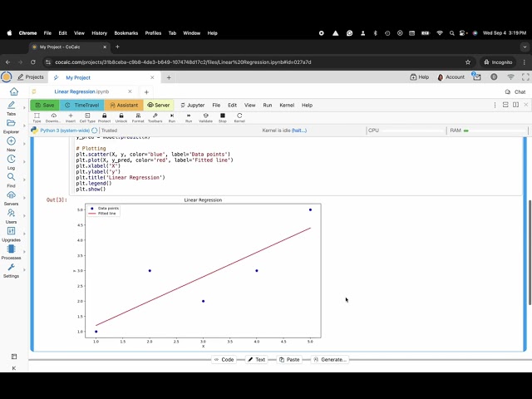Expand the Log flyout arrow
The height and width of the screenshot is (399, 532).
[x=24, y=162]
